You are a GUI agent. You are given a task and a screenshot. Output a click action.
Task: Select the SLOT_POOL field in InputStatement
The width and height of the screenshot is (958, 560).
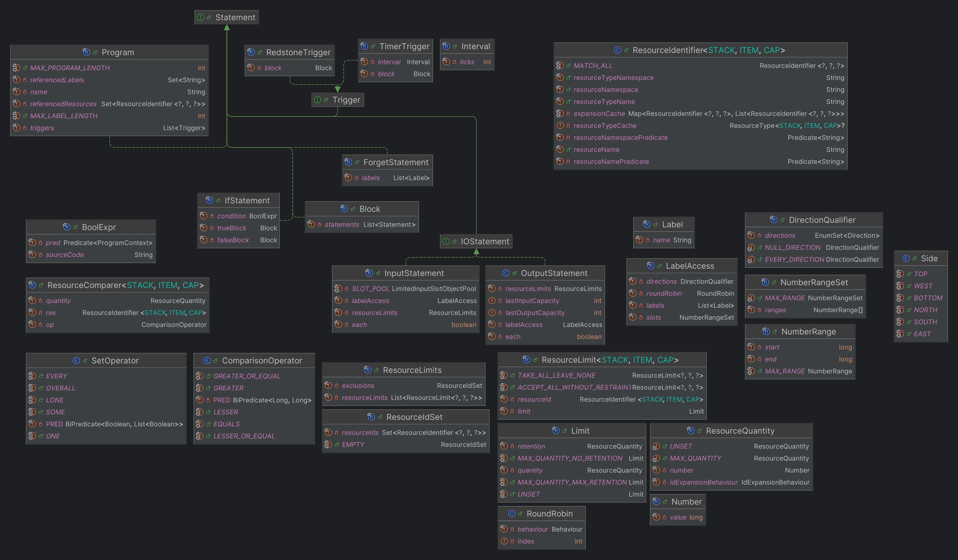(370, 289)
